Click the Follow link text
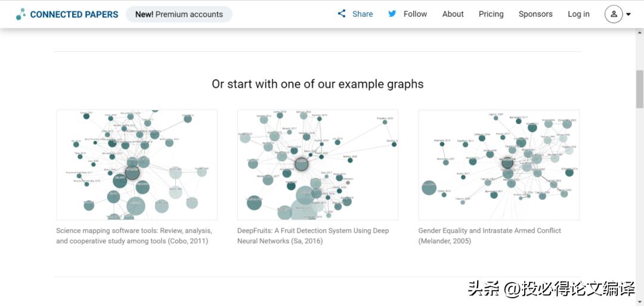Viewport: 644px width, 306px height. (x=415, y=14)
